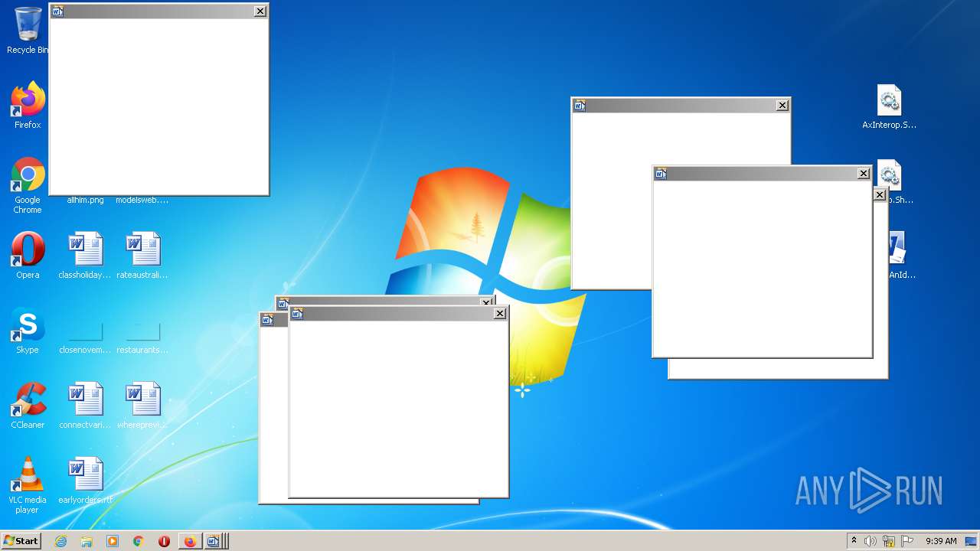Click the restaurants desktop file label
This screenshot has height=551, width=980.
[142, 350]
